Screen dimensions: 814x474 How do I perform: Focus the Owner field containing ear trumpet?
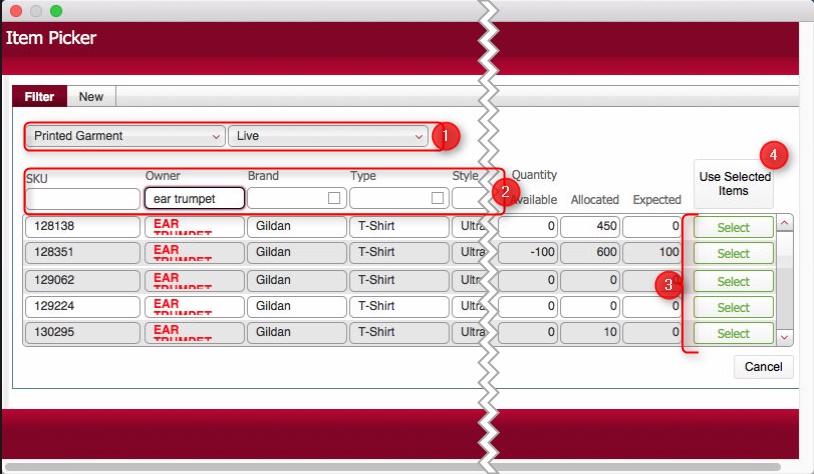point(194,199)
